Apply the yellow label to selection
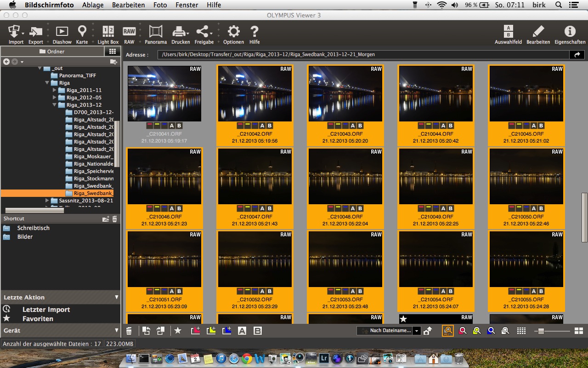This screenshot has width=588, height=368. click(211, 331)
